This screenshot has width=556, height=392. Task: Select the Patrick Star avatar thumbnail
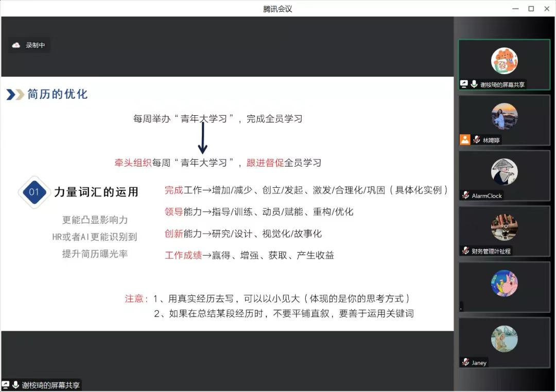[504, 282]
